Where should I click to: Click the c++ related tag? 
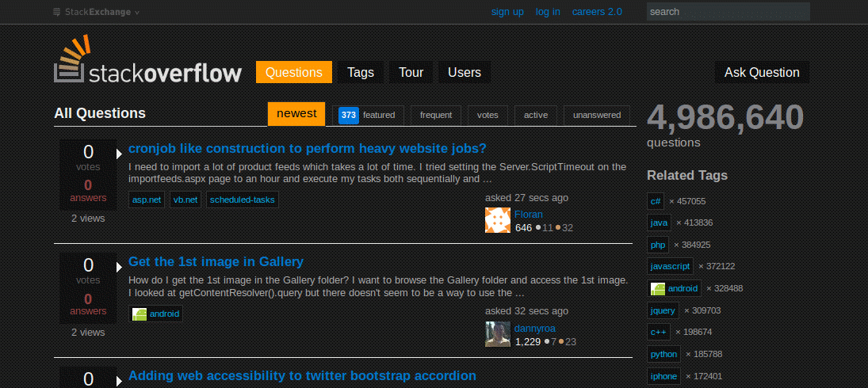click(658, 333)
